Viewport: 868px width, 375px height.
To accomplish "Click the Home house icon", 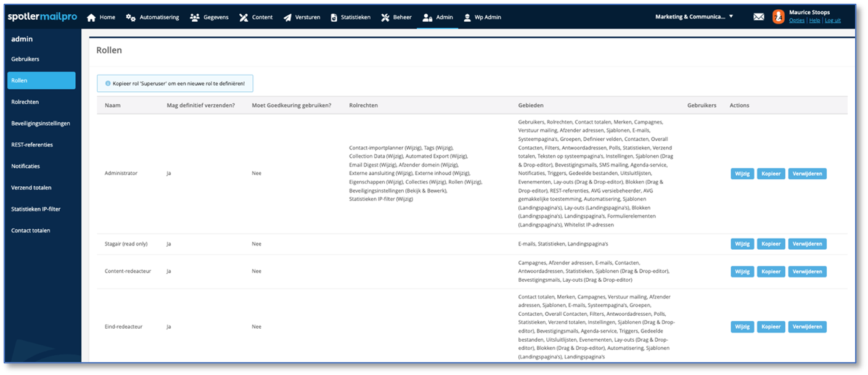I will [x=91, y=17].
